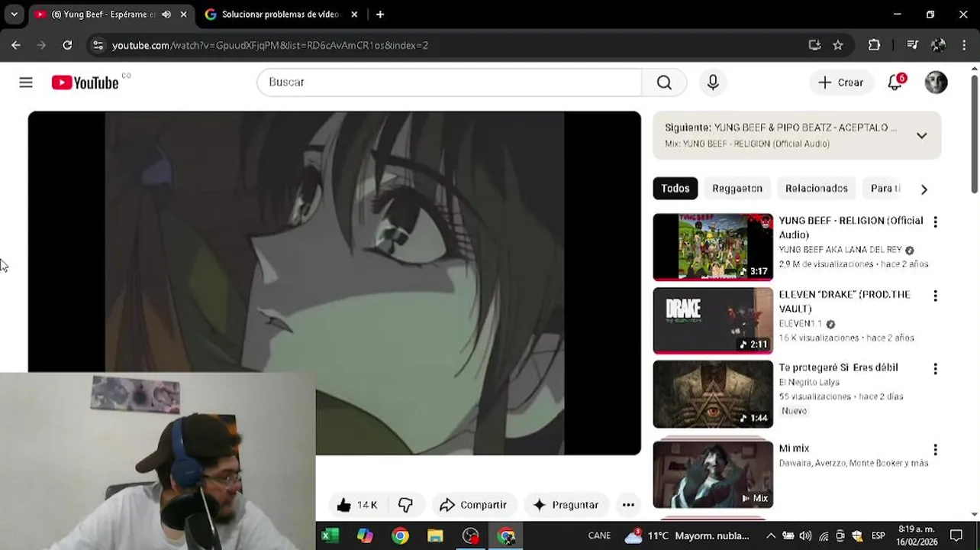Open more actions ellipsis under video
The height and width of the screenshot is (550, 980).
(x=628, y=505)
